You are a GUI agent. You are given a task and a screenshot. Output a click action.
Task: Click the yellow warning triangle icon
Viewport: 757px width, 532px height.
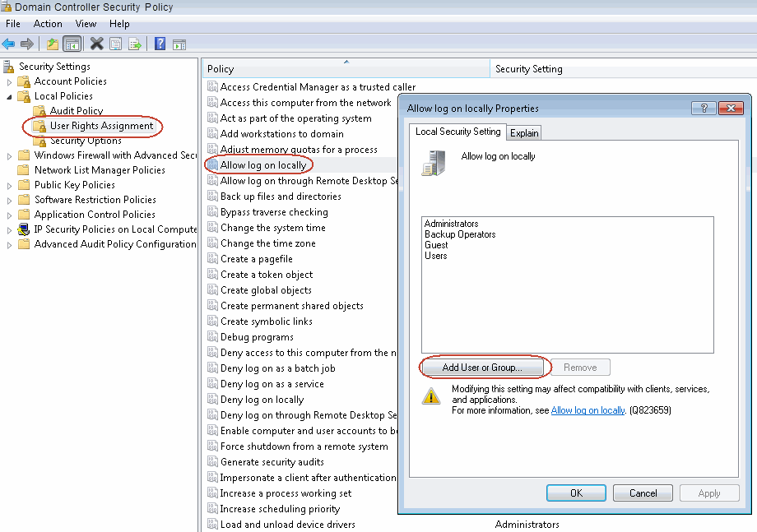pyautogui.click(x=431, y=396)
